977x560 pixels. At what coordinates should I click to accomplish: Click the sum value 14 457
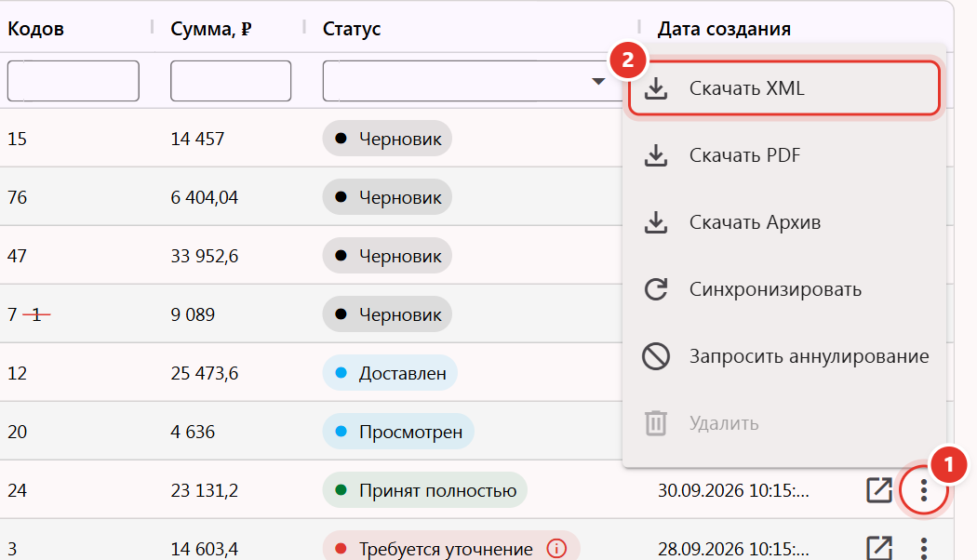coord(197,139)
